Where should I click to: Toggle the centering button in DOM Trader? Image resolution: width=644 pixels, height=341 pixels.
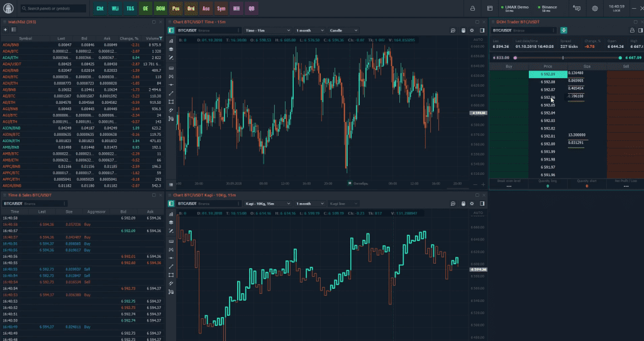coord(563,30)
